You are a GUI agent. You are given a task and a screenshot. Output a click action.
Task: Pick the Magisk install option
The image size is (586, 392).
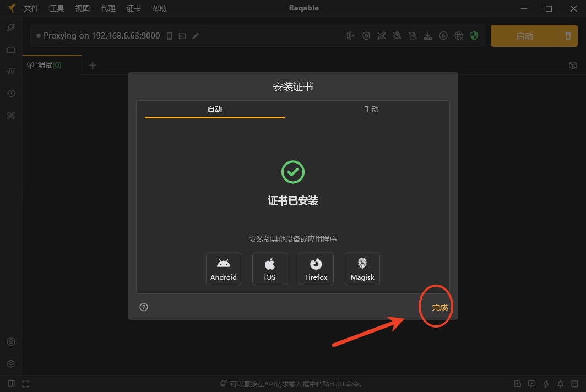362,269
